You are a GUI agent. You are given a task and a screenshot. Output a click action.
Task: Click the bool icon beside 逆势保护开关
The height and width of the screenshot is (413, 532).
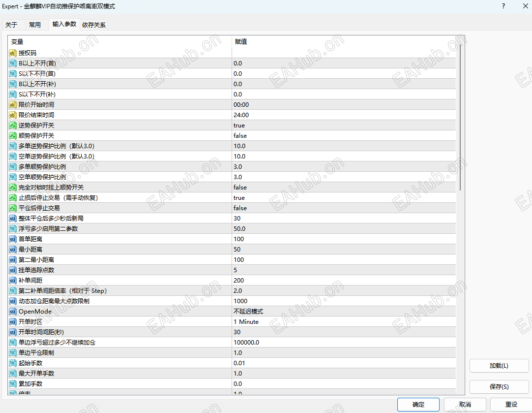13,126
